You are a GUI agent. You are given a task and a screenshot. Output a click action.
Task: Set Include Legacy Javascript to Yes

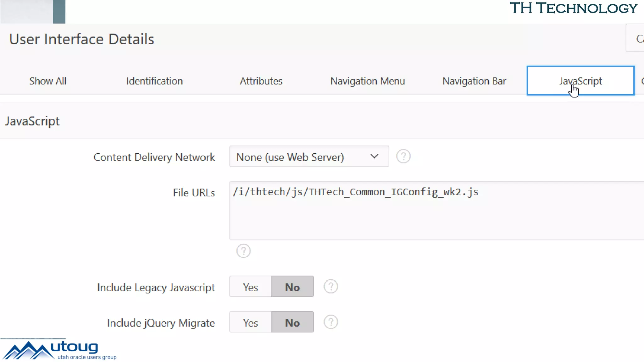click(x=250, y=287)
